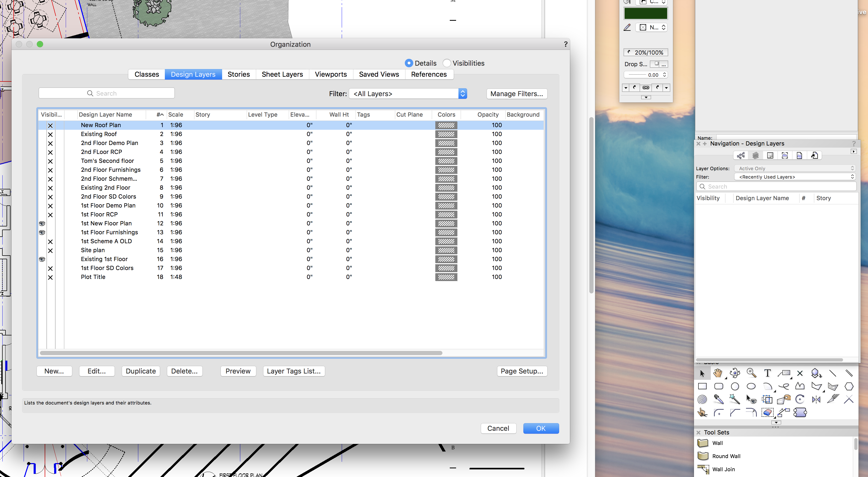Select the Zoom magnifier tool

tap(751, 373)
